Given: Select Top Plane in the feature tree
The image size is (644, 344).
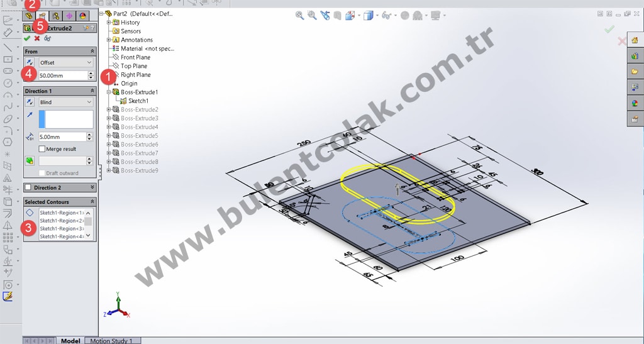Looking at the screenshot, I should (134, 65).
